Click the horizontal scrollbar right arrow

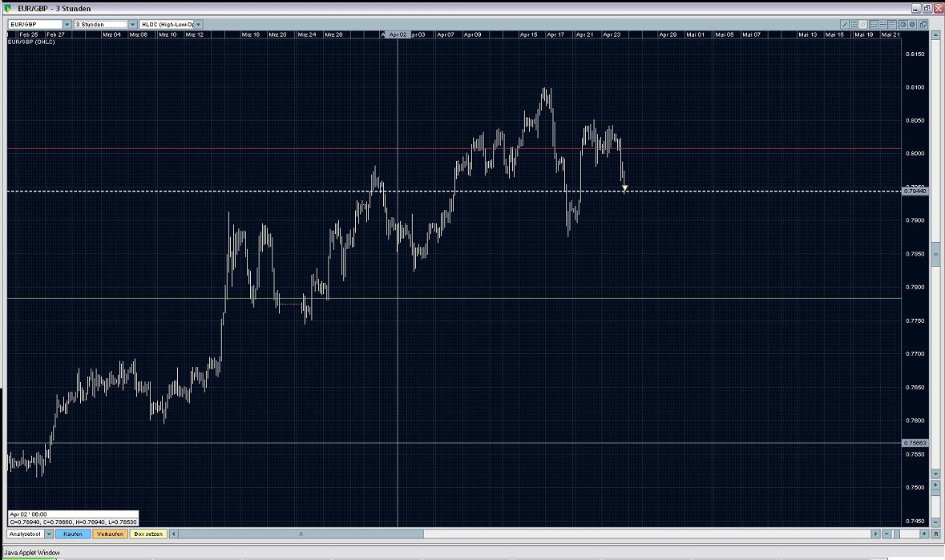pyautogui.click(x=876, y=534)
